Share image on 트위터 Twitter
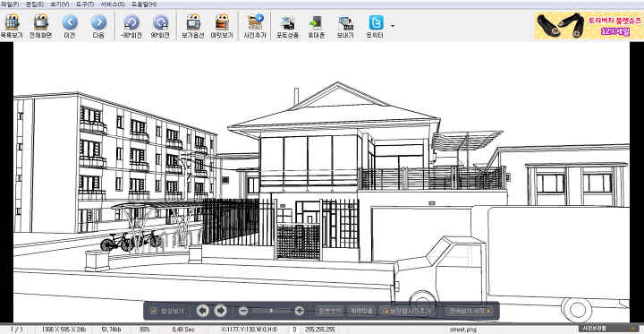This screenshot has height=334, width=644. [375, 26]
